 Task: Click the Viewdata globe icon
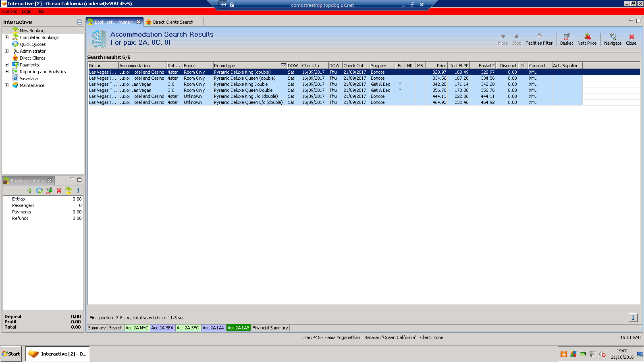coord(15,79)
